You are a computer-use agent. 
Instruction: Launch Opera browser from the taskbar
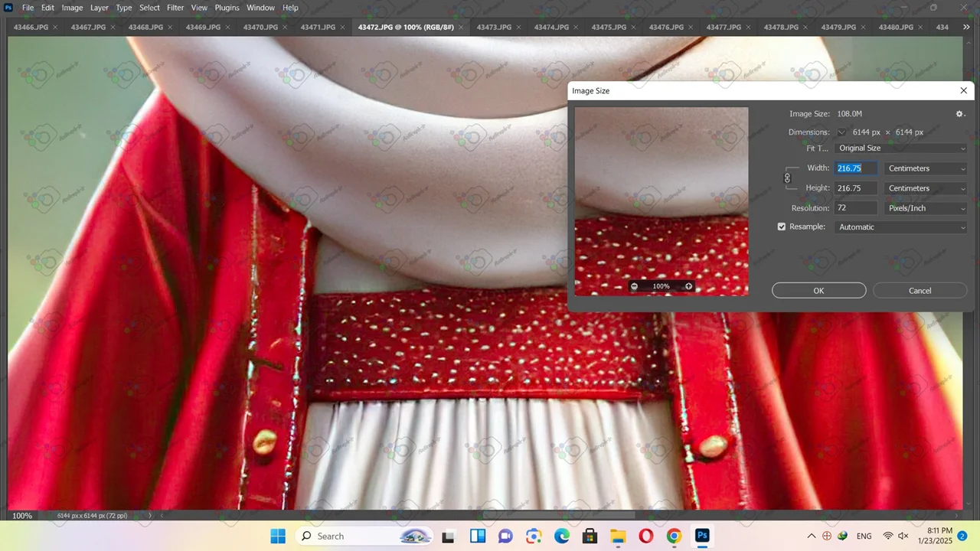click(645, 536)
